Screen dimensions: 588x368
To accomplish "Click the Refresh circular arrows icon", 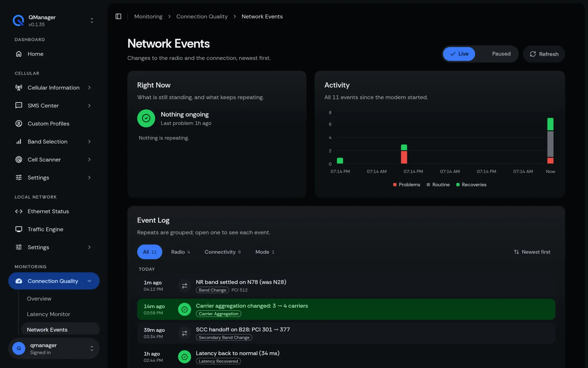I will 533,54.
